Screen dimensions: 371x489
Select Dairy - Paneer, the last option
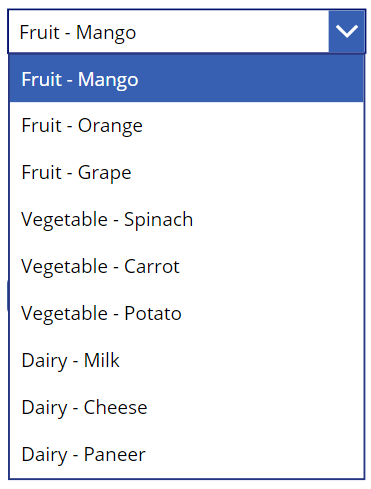tap(186, 454)
